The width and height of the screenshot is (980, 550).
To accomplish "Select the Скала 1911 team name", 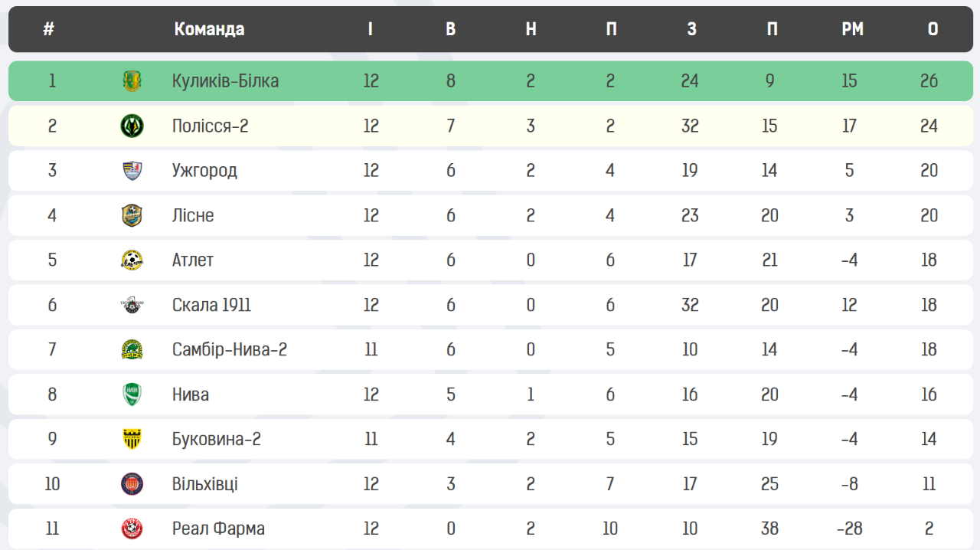I will coord(211,305).
